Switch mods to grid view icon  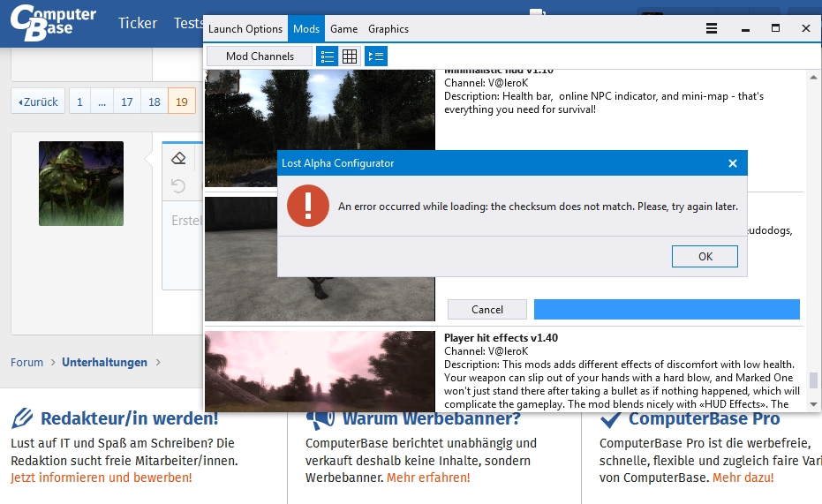pyautogui.click(x=350, y=56)
